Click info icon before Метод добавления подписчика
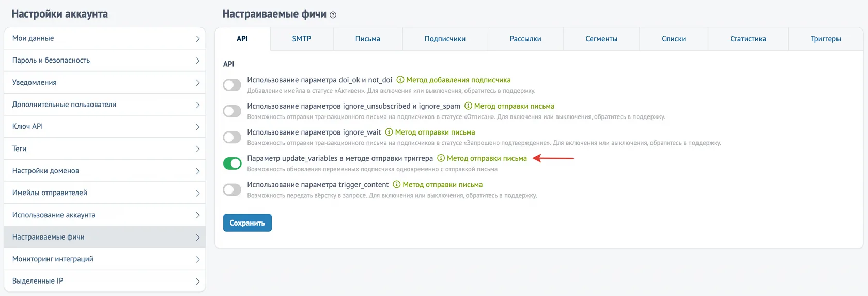This screenshot has width=868, height=296. pos(400,80)
